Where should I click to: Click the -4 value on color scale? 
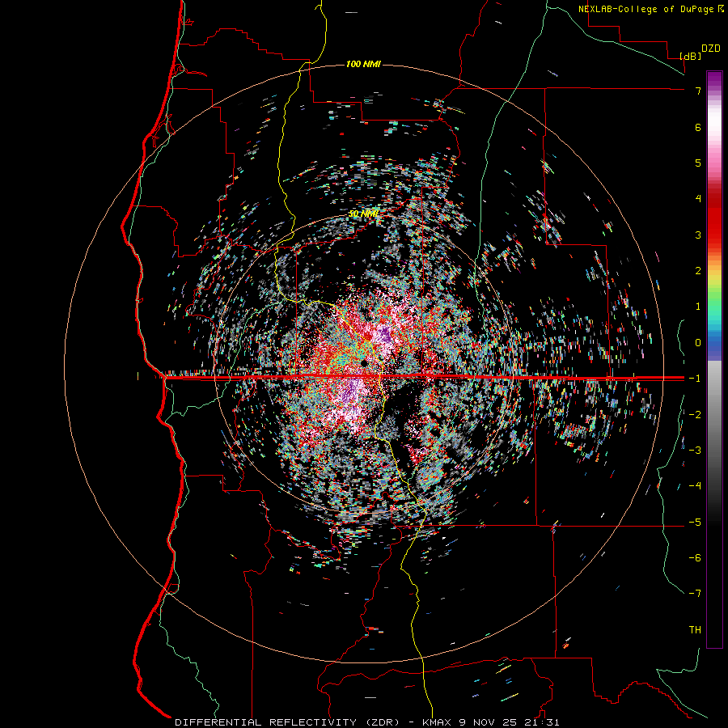[x=695, y=486]
